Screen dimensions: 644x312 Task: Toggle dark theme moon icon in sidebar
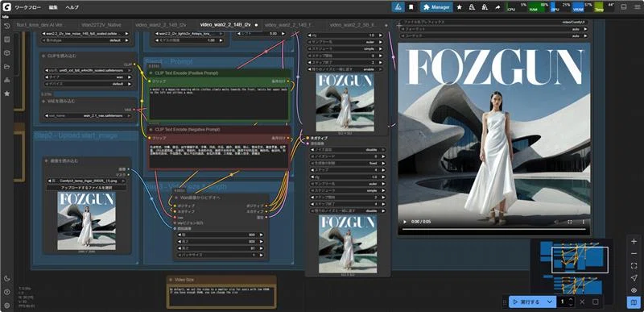coord(6,278)
